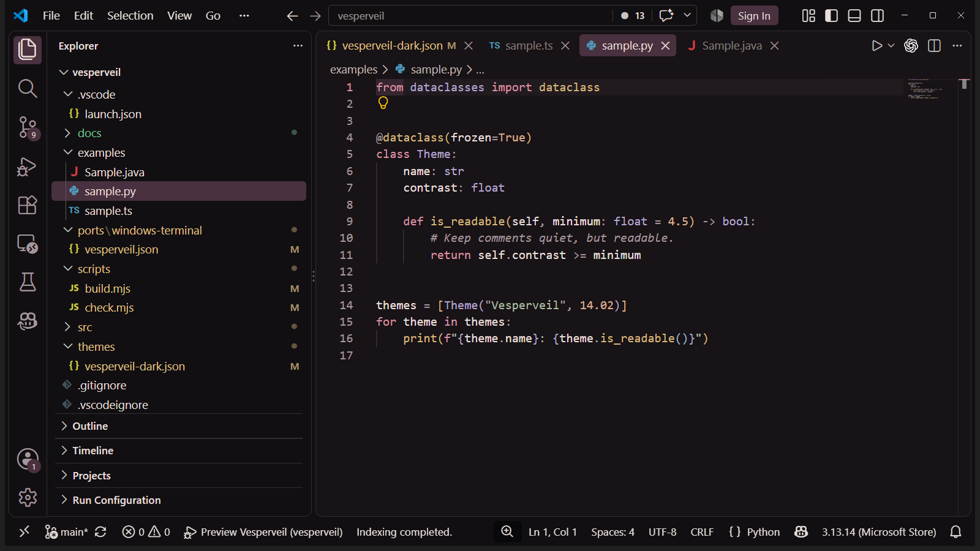
Task: Expand the docs folder
Action: 68,133
